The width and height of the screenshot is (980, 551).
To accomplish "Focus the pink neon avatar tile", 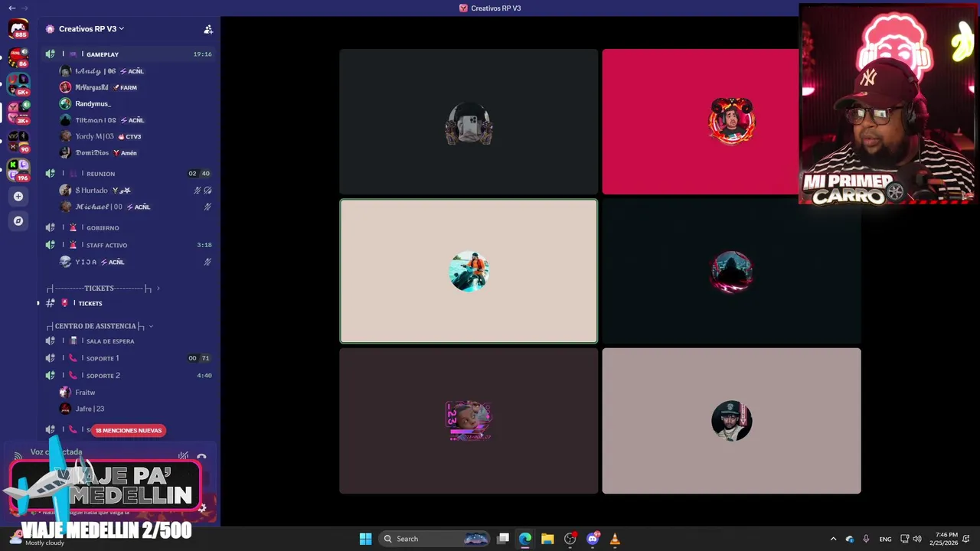I will [469, 421].
